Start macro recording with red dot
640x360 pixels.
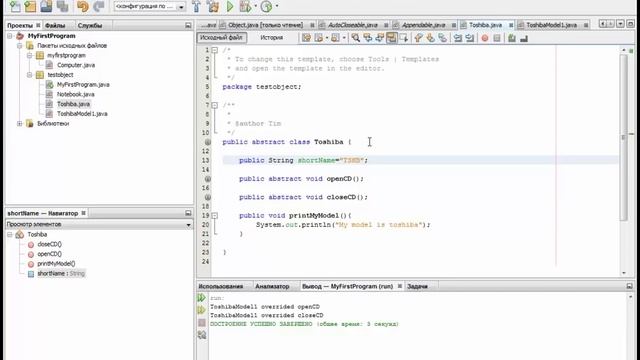pos(484,38)
